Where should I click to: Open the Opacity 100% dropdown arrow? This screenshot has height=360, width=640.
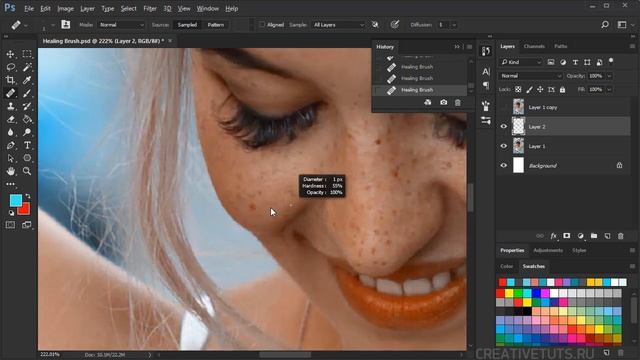(609, 76)
